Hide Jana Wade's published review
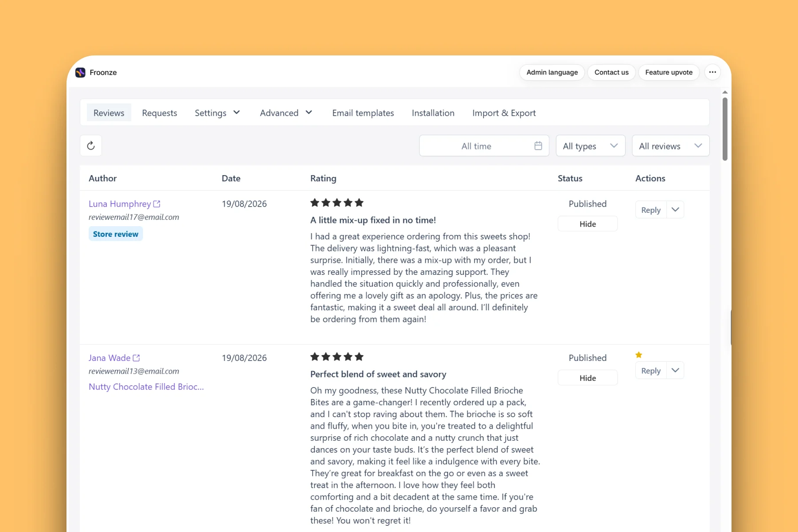The width and height of the screenshot is (798, 532). tap(587, 378)
